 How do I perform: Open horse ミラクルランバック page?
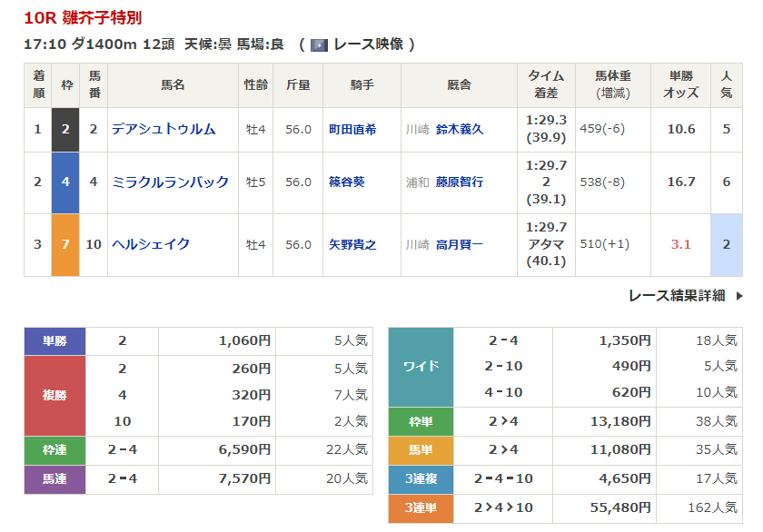coord(170,182)
